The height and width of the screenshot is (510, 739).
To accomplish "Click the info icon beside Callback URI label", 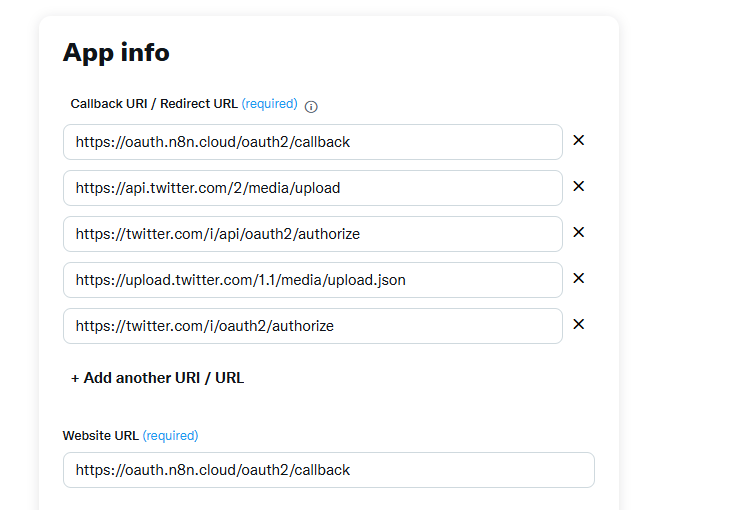I will [x=311, y=107].
